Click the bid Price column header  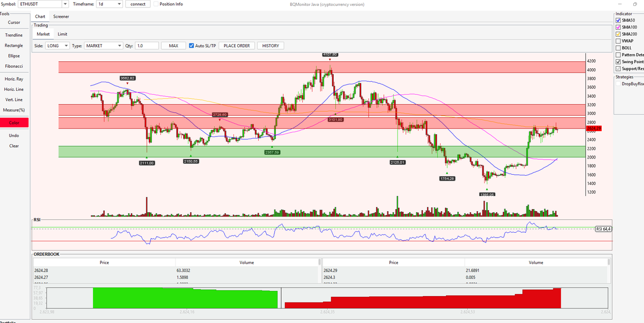point(104,262)
